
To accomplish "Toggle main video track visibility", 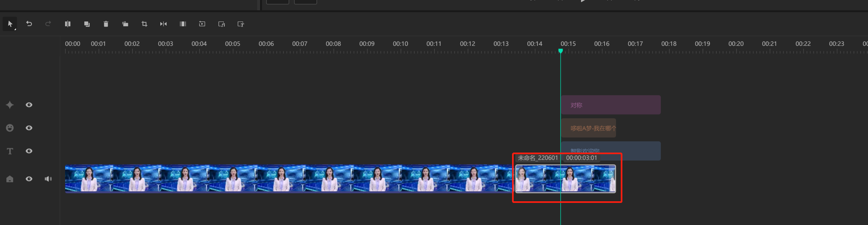I will [x=29, y=179].
